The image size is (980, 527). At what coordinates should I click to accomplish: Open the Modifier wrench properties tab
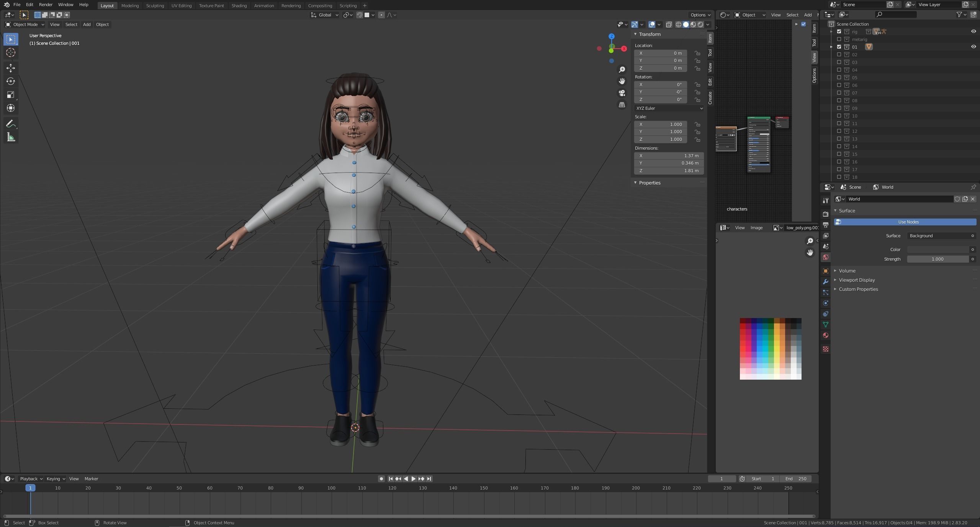pos(826,282)
